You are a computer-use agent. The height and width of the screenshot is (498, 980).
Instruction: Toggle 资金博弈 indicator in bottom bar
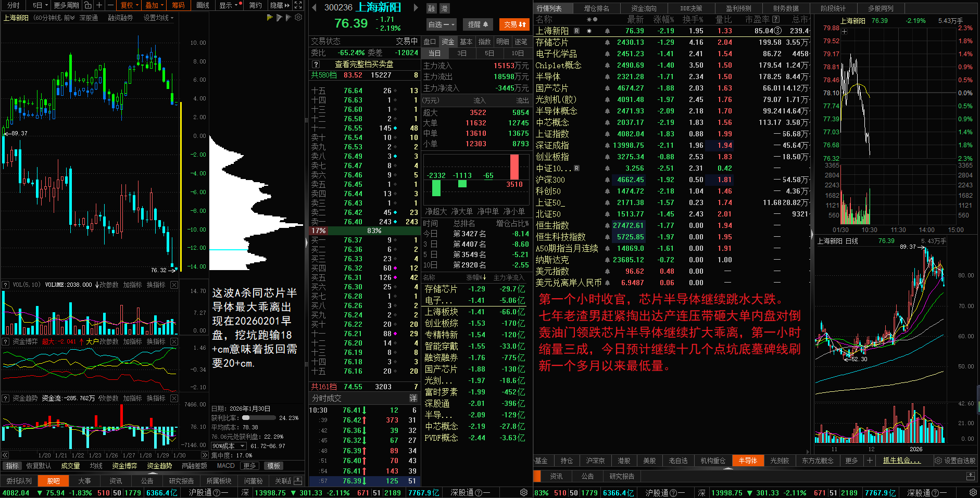coord(124,466)
